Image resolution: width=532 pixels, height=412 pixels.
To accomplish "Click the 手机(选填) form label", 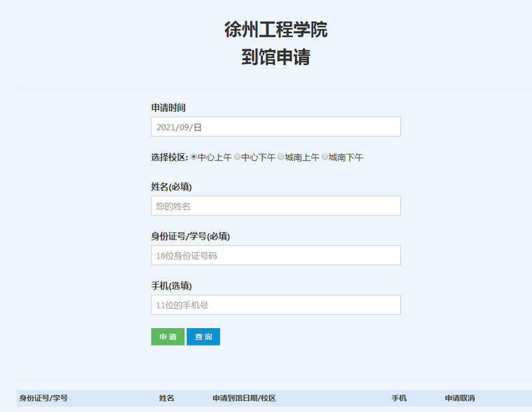I will pyautogui.click(x=171, y=286).
